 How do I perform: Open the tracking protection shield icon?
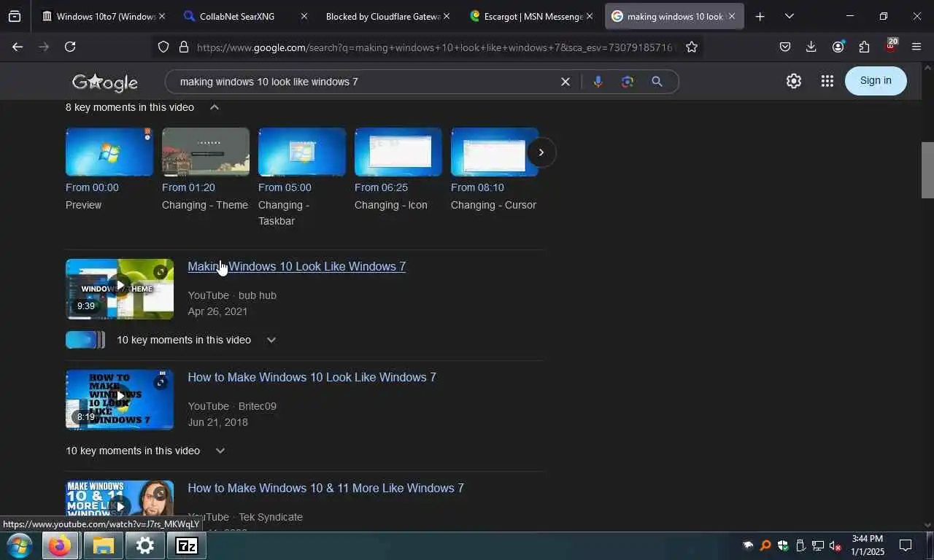tap(163, 47)
